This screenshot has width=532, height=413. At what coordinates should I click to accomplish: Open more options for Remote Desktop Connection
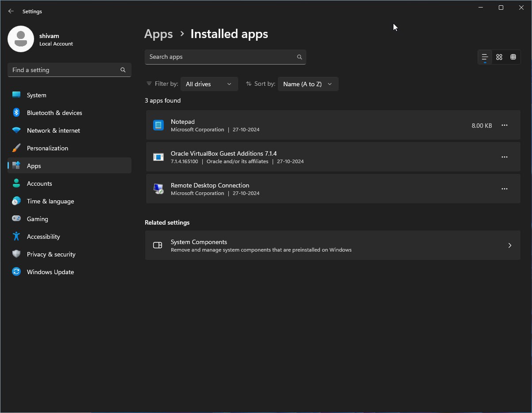click(505, 189)
